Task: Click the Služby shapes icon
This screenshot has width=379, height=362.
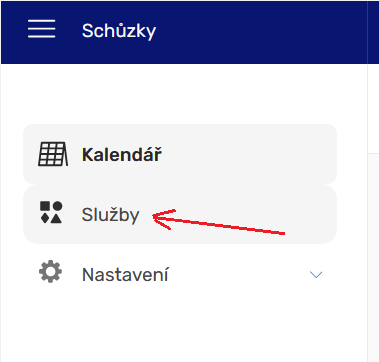Action: tap(51, 212)
